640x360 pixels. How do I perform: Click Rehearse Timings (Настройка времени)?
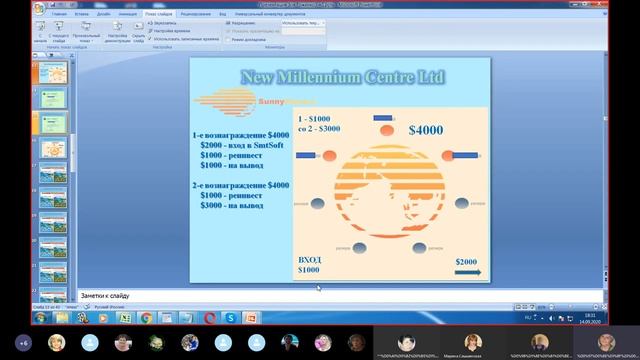point(169,31)
